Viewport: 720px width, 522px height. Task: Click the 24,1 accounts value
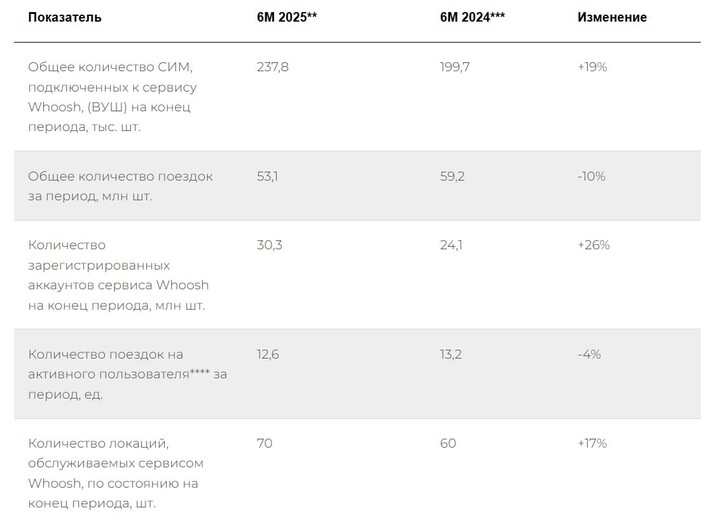click(x=451, y=245)
